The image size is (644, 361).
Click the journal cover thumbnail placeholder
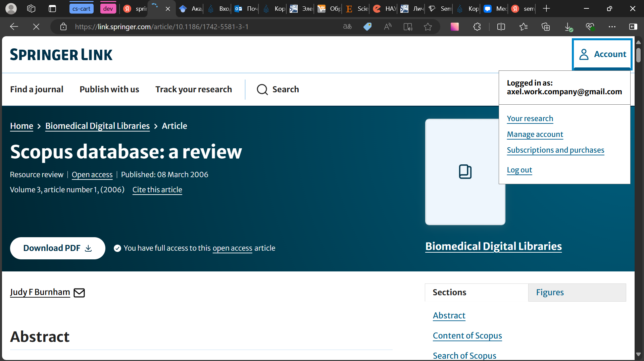point(465,172)
